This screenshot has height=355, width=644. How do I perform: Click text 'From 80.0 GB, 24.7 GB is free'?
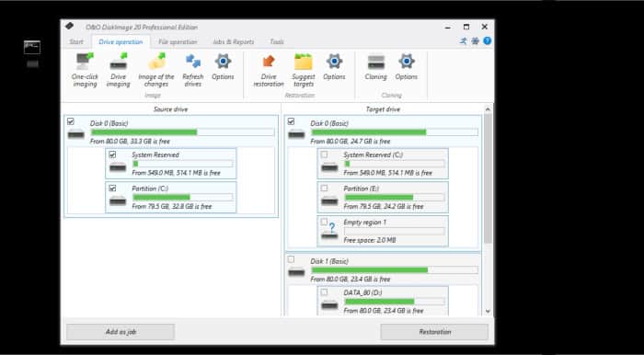coord(351,142)
